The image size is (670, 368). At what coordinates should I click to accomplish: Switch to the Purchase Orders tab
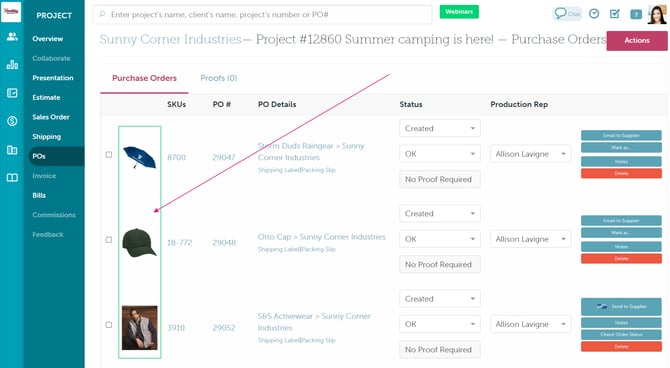coord(144,78)
